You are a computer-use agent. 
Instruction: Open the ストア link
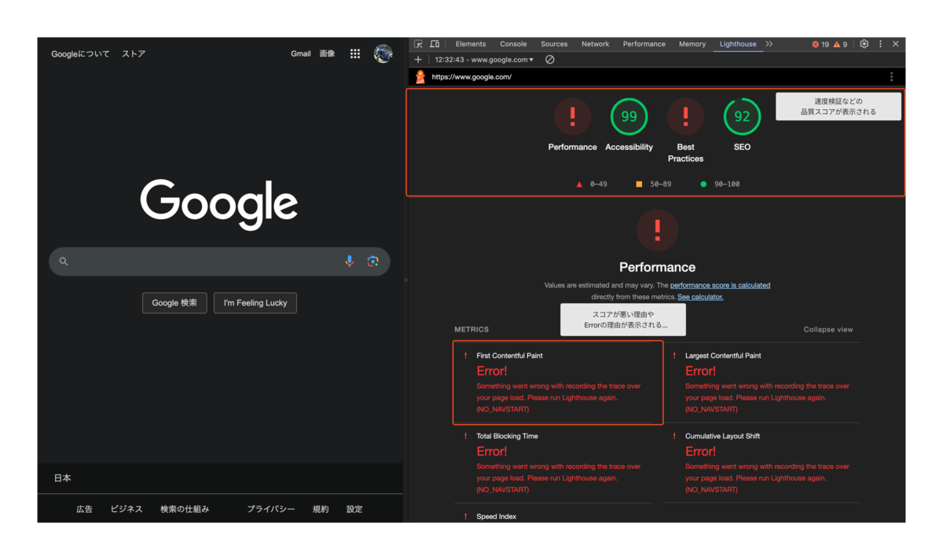134,54
